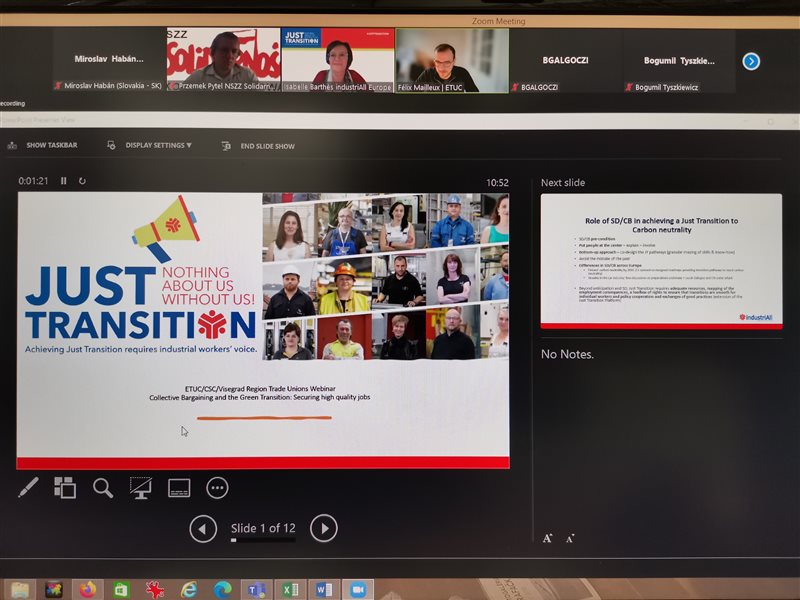The image size is (800, 600).
Task: Toggle subtitles button under the slide
Action: [x=179, y=488]
